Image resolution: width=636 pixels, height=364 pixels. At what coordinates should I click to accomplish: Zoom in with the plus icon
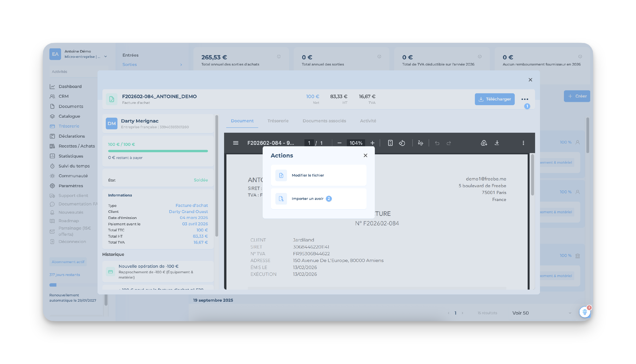[372, 143]
